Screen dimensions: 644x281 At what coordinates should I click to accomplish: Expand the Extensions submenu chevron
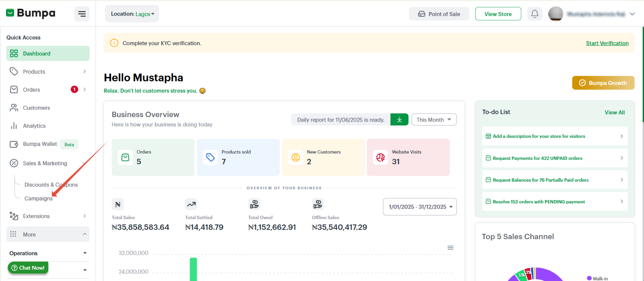85,216
